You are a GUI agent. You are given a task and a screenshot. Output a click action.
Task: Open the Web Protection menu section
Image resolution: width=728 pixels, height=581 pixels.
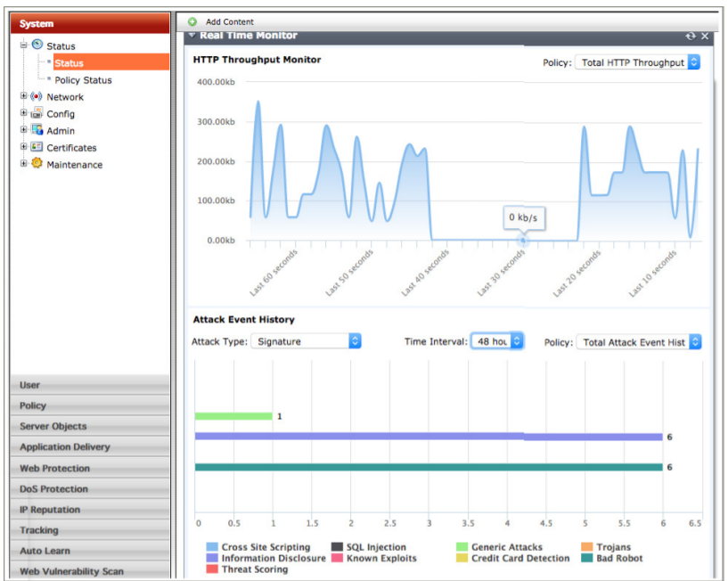(x=90, y=468)
